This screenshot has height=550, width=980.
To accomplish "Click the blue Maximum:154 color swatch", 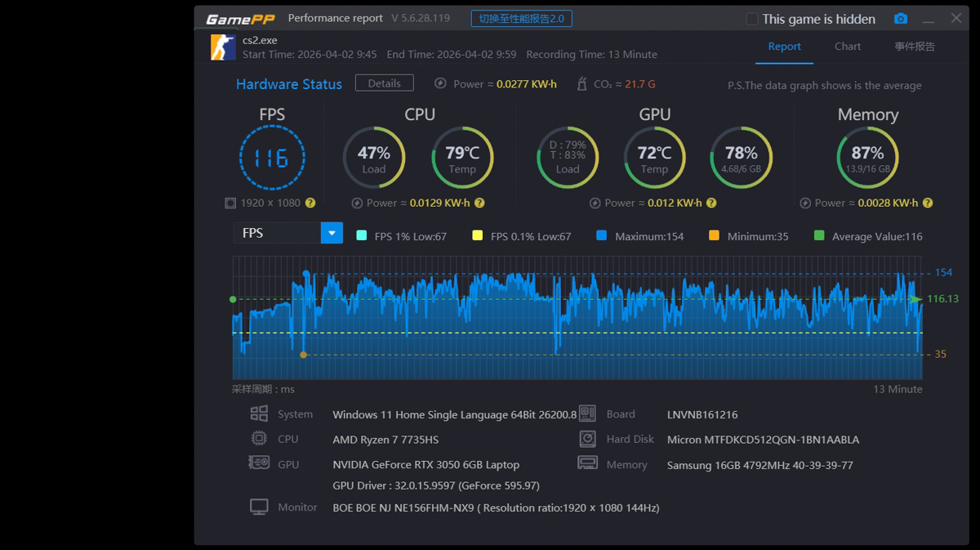I will click(602, 236).
